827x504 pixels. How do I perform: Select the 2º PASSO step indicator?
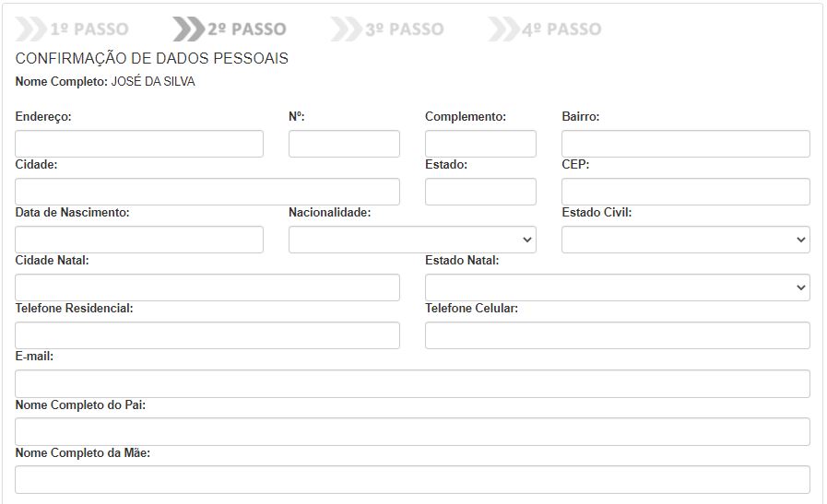pos(230,29)
